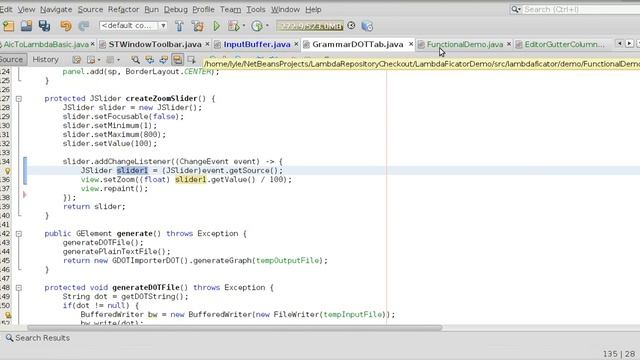Screen dimensions: 640x360
Task: Switch to the STWindowToolbar.java tab
Action: point(155,44)
